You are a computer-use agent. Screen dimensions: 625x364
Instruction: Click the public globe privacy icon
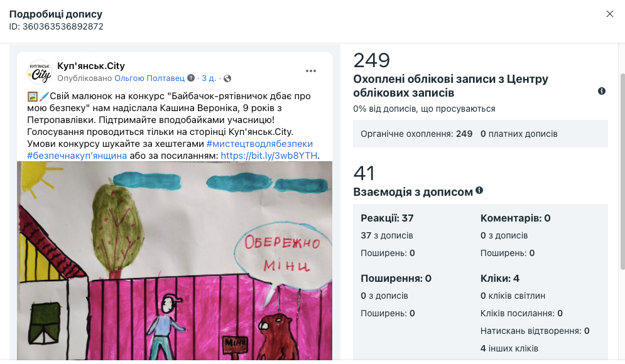click(227, 78)
